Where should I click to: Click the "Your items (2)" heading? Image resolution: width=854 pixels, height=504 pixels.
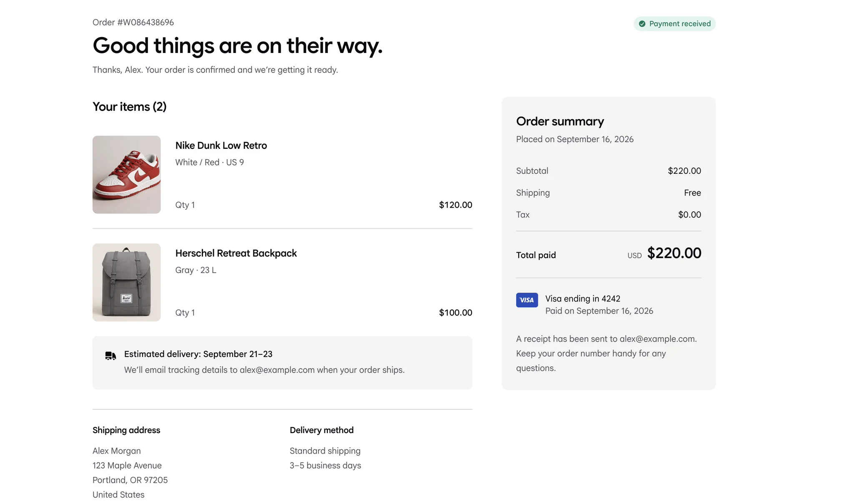(129, 107)
